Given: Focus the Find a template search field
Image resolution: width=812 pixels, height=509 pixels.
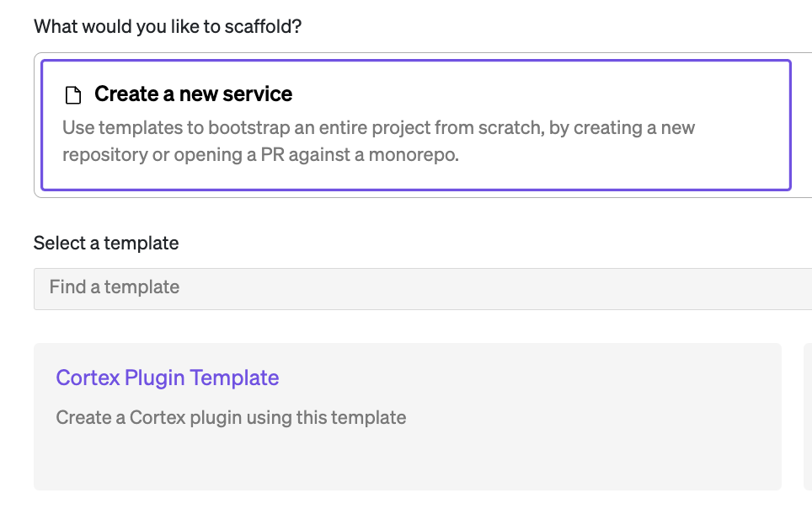Looking at the screenshot, I should (x=421, y=287).
